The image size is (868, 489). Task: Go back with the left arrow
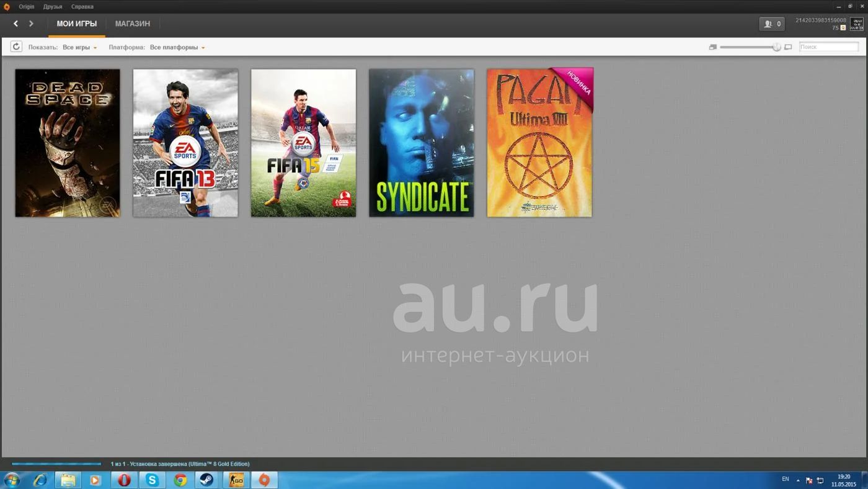(16, 24)
